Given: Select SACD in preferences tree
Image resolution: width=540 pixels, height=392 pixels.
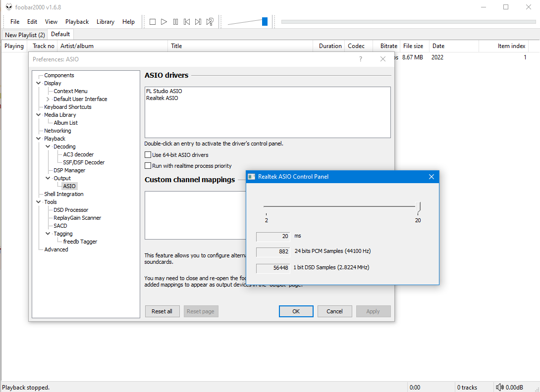Looking at the screenshot, I should click(60, 226).
